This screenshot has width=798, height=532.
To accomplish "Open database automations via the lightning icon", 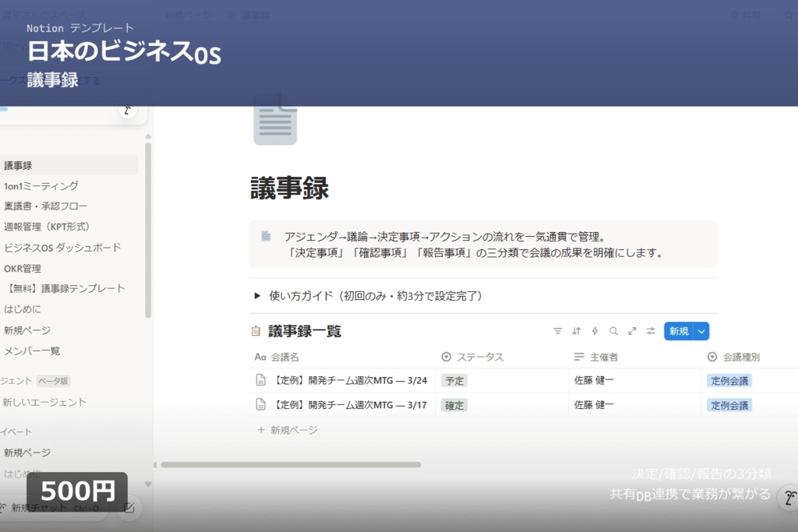I will (595, 332).
